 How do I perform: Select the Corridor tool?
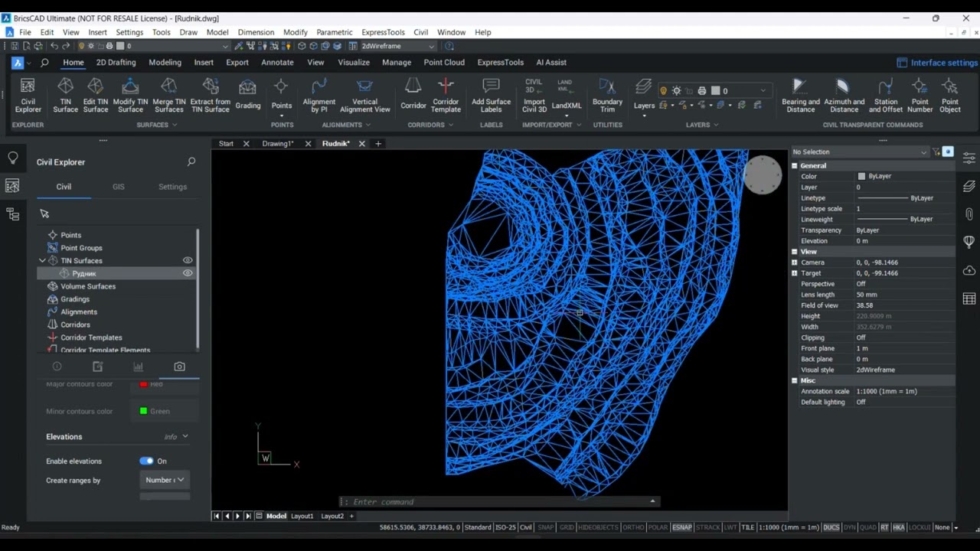click(x=413, y=95)
